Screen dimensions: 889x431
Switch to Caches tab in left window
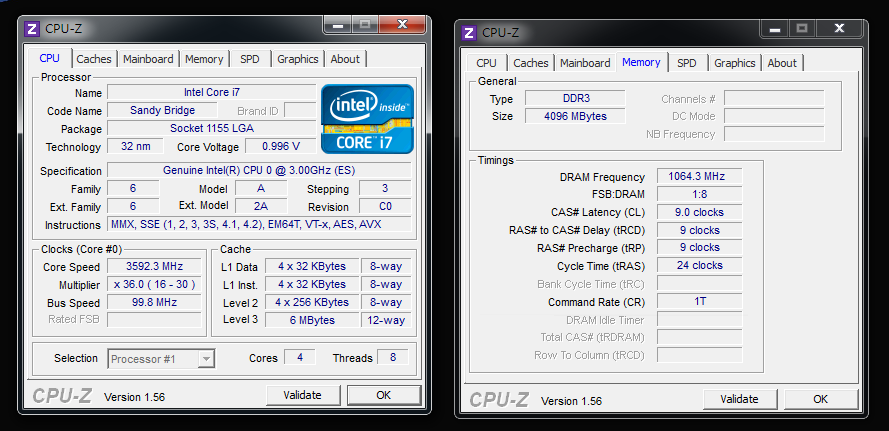(x=94, y=59)
